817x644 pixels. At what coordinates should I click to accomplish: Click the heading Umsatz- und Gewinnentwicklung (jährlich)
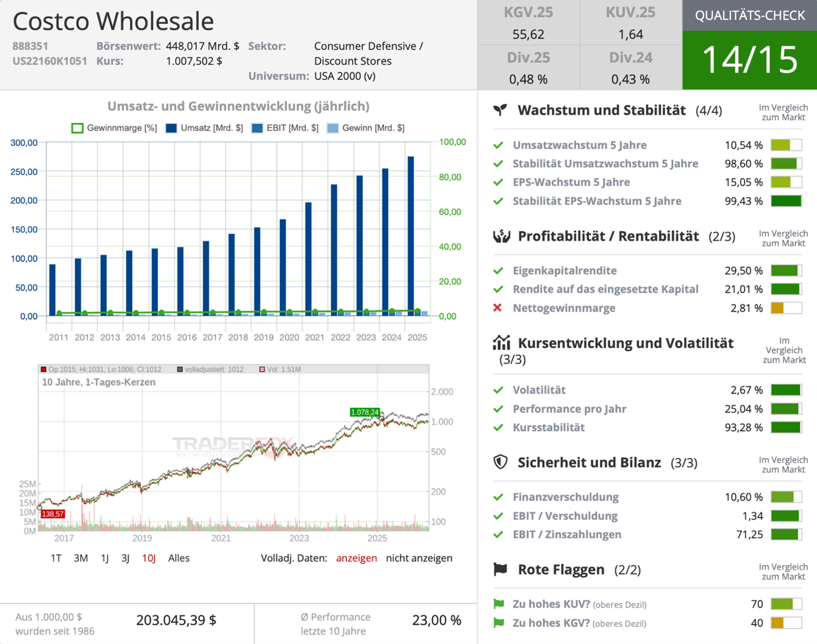[x=238, y=106]
